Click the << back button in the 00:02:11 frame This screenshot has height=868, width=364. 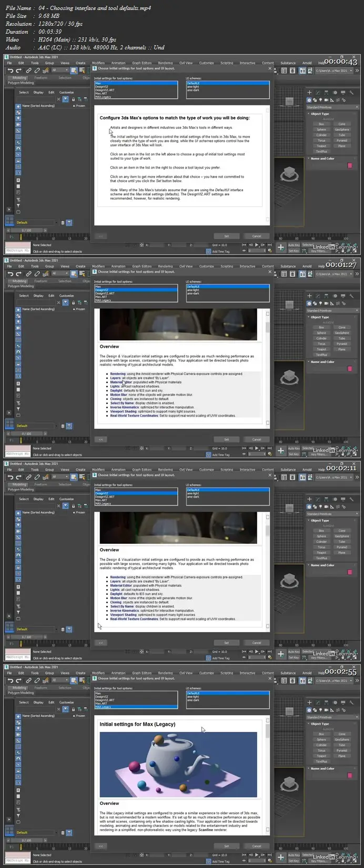100,643
